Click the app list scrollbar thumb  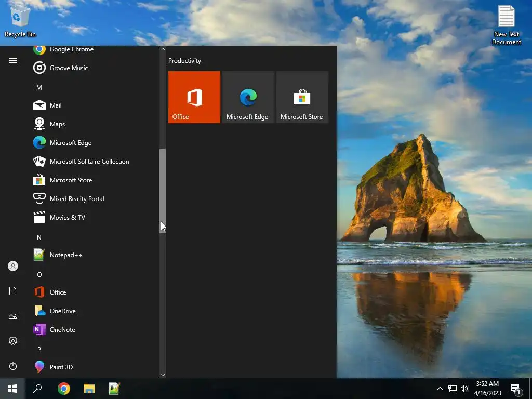tap(163, 191)
